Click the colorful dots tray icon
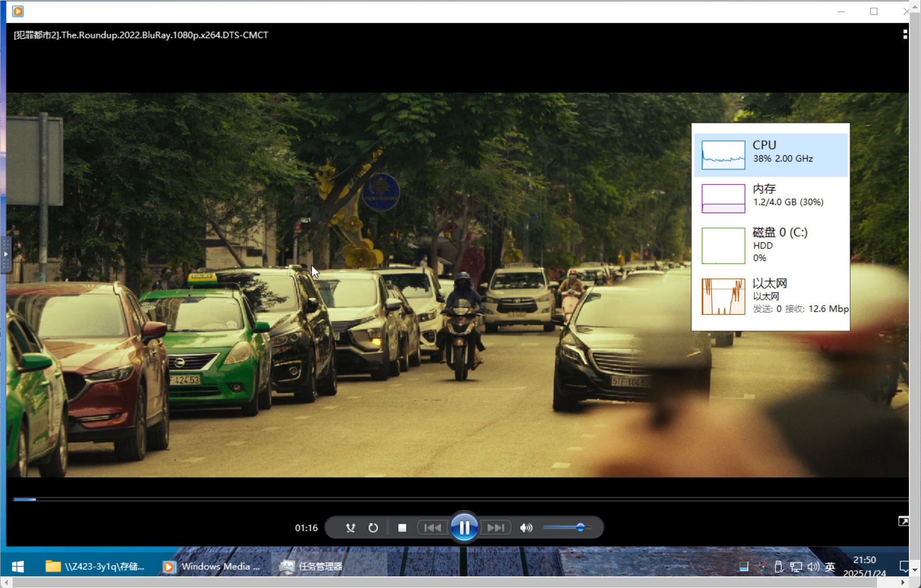The height and width of the screenshot is (588, 921). (761, 566)
